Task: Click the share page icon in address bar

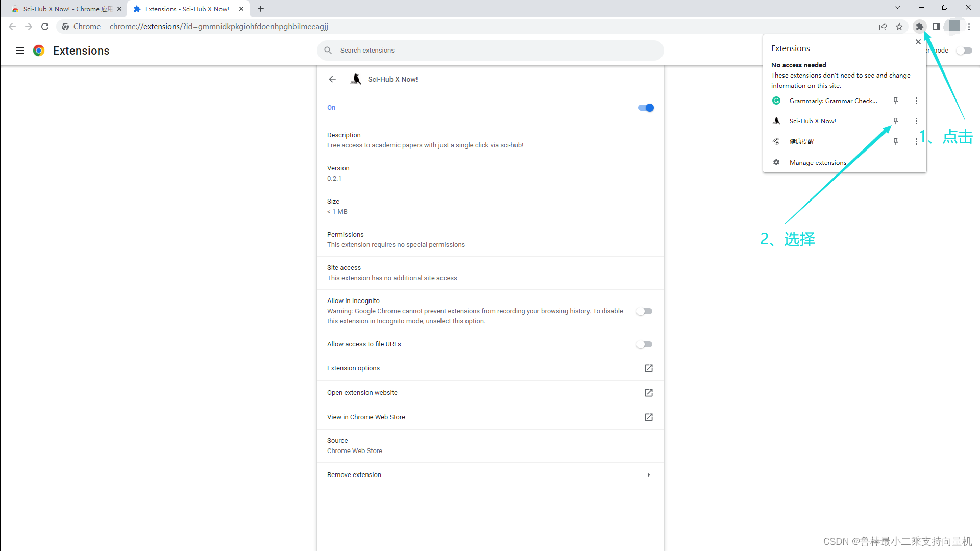Action: [883, 27]
